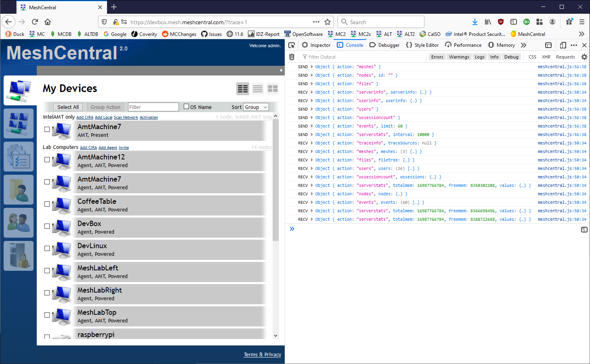Open My Account sidebar icon with checklist

(x=19, y=157)
